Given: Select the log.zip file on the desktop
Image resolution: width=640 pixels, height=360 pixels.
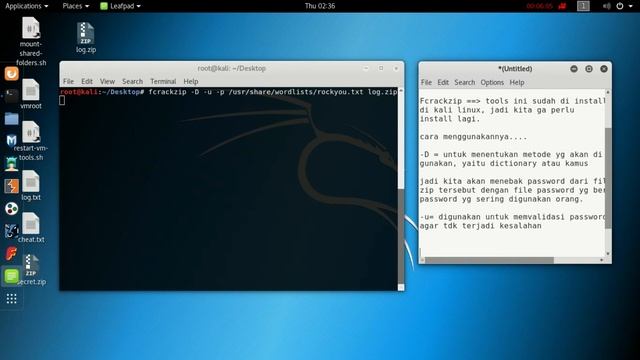Looking at the screenshot, I should click(x=86, y=38).
